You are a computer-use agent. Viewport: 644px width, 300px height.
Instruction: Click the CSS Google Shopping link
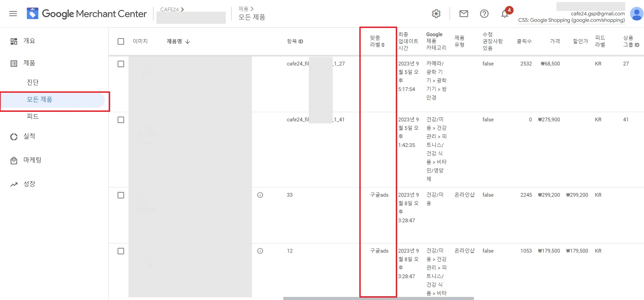pyautogui.click(x=571, y=20)
